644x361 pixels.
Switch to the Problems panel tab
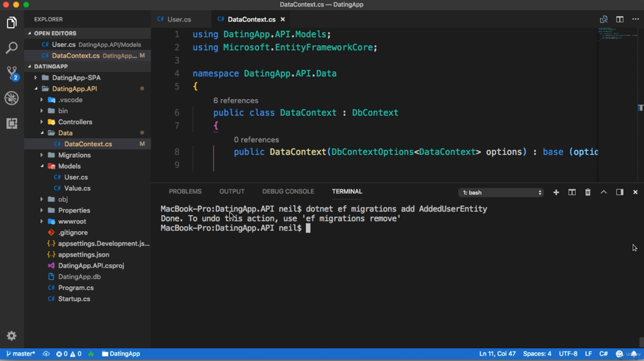pos(185,192)
